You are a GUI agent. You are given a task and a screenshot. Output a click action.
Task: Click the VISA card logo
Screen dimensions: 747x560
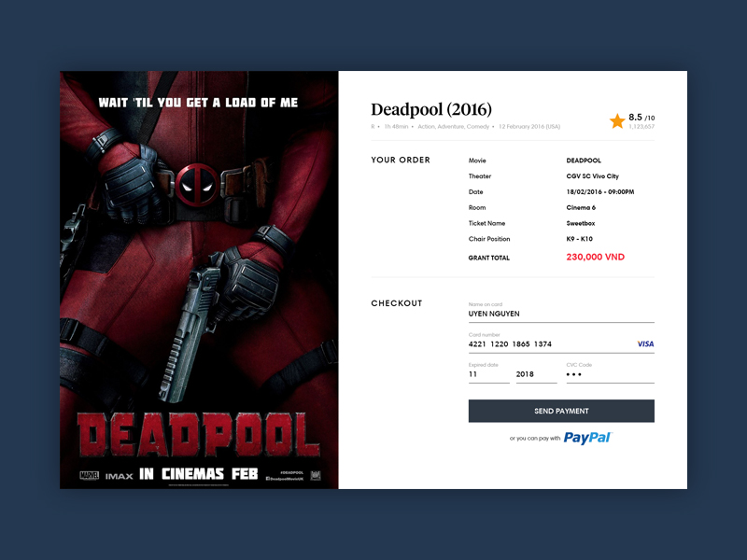tap(645, 344)
